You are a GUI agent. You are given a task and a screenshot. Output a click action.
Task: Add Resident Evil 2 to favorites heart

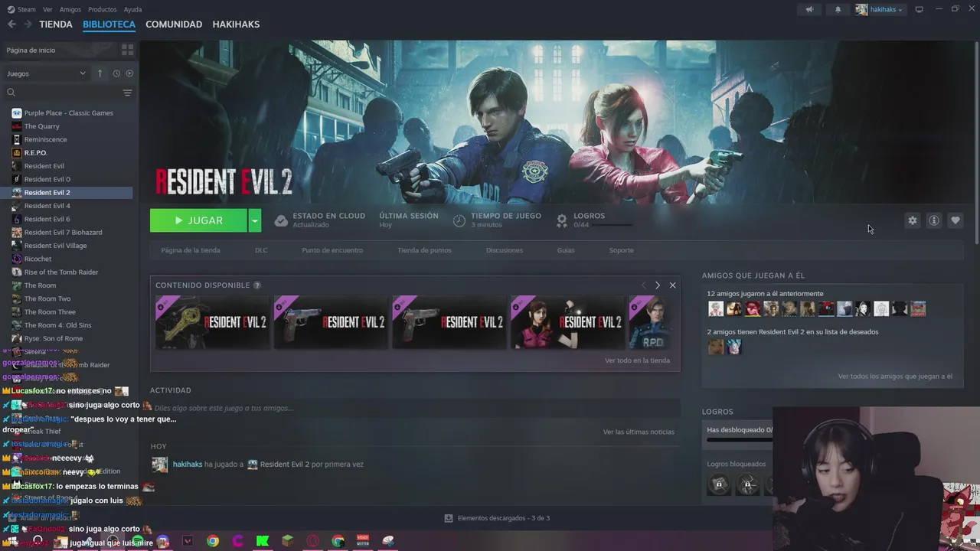coord(955,220)
